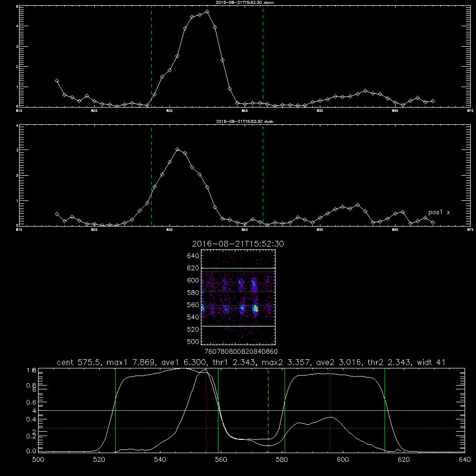This screenshot has height=476, width=476.
Task: Click the '520' y-axis label beside the heatmap
Action: point(193,329)
